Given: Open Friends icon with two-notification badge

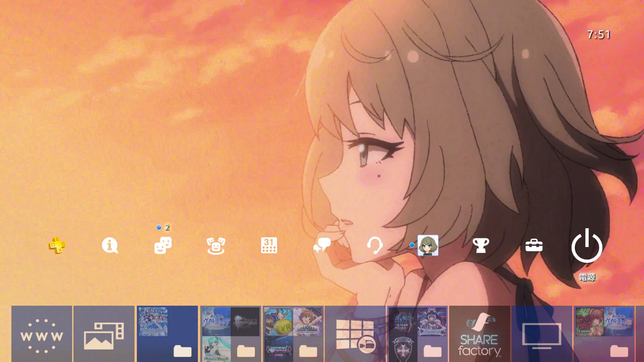Looking at the screenshot, I should click(163, 245).
